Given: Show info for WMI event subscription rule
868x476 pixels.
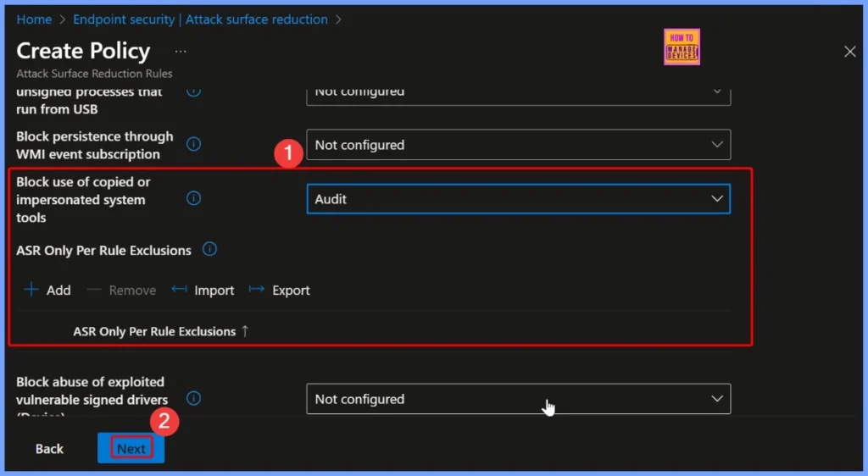Looking at the screenshot, I should click(193, 144).
